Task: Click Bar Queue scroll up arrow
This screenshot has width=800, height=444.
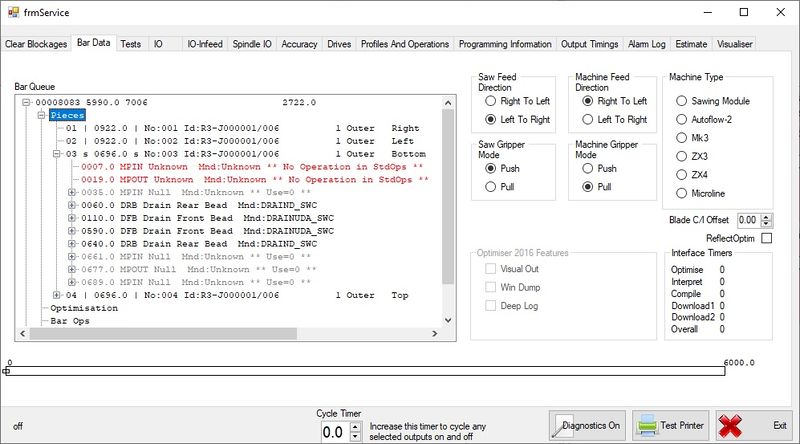Action: tap(448, 103)
